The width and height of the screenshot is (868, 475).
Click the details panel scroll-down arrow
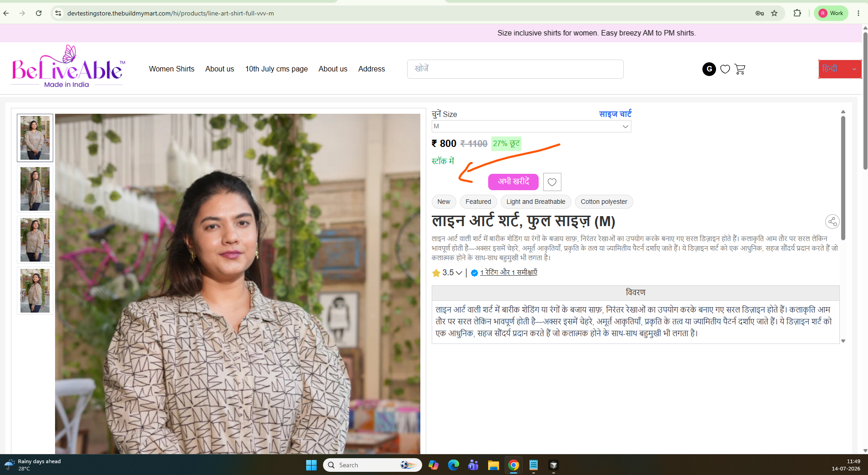pos(843,341)
